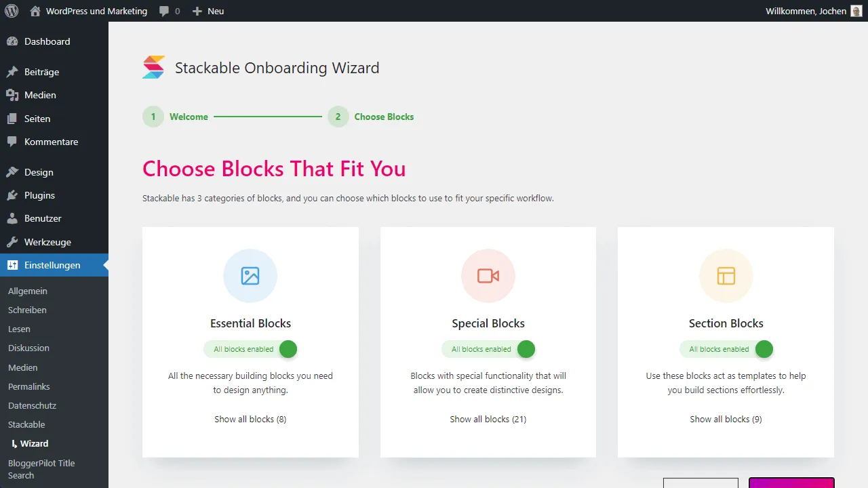Click the Beiträge pin icon
868x488 pixels.
12,72
